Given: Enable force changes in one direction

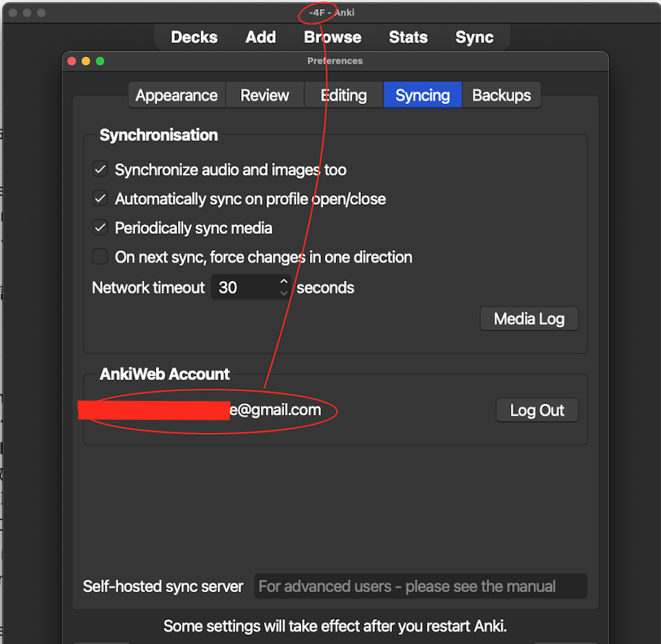Looking at the screenshot, I should pos(100,257).
